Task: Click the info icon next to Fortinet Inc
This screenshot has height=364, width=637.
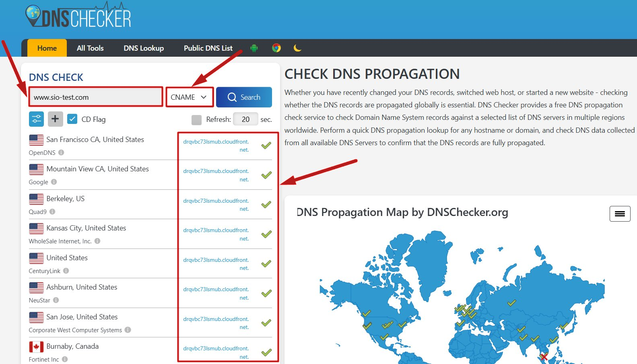Action: click(65, 359)
